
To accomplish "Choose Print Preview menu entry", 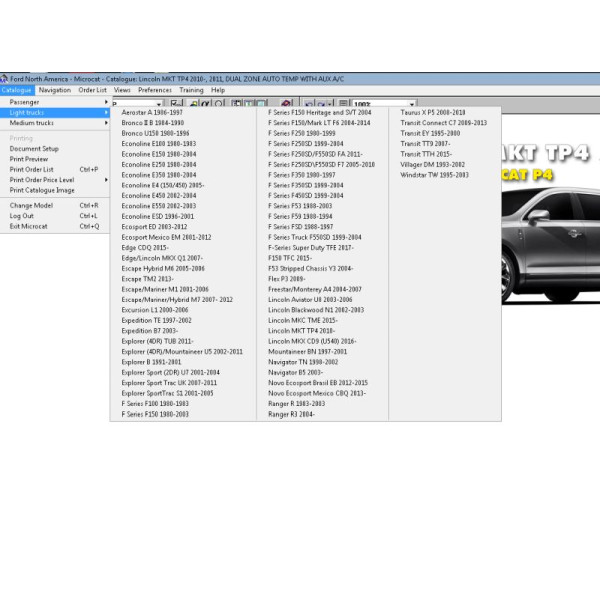I will (x=29, y=159).
